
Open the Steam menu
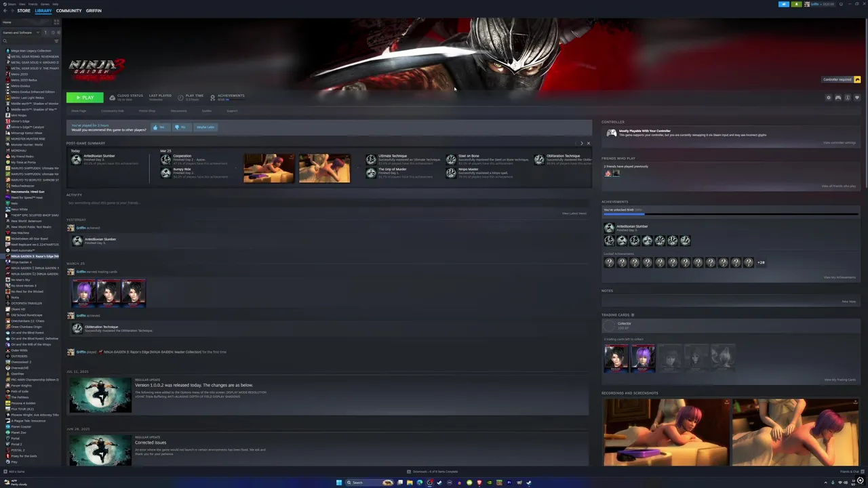[x=12, y=4]
